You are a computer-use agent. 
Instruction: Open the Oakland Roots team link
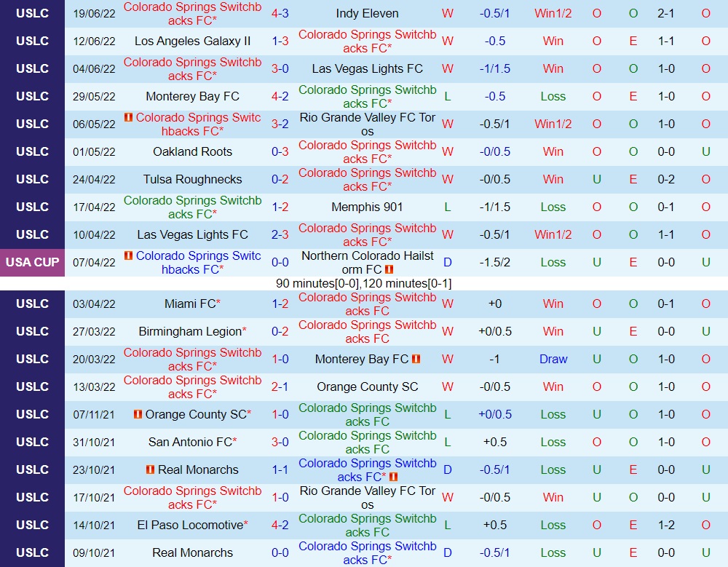click(x=193, y=151)
